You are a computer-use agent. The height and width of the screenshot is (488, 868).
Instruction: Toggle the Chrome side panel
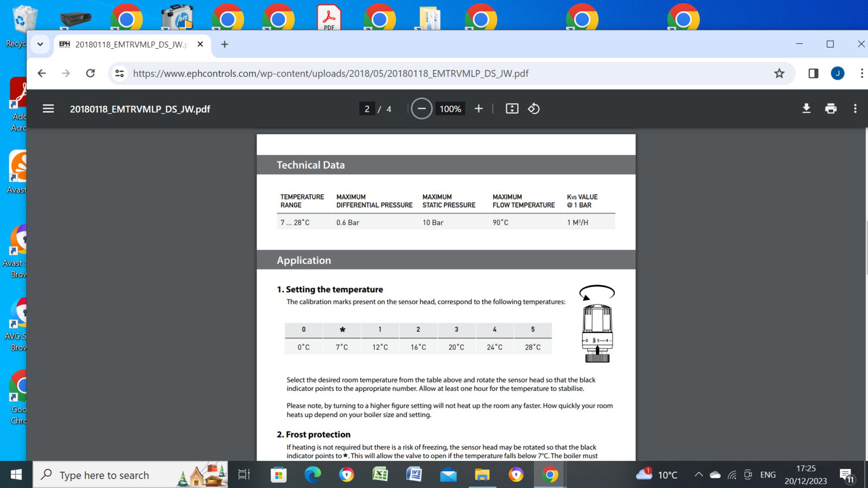pos(813,73)
